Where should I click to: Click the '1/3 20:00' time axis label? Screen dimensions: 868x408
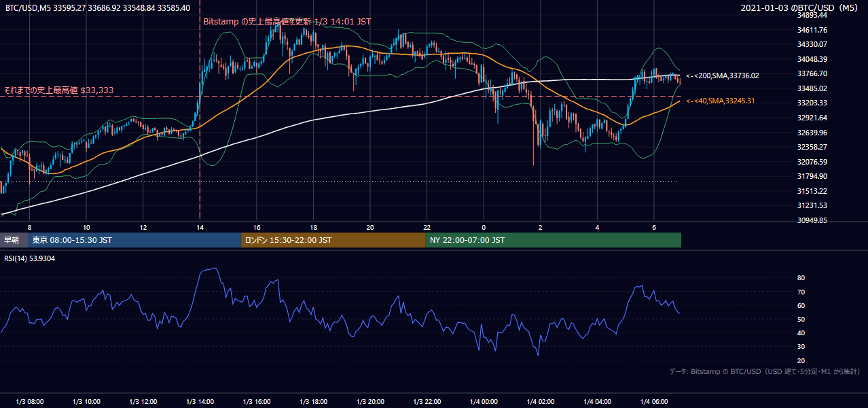coord(370,401)
